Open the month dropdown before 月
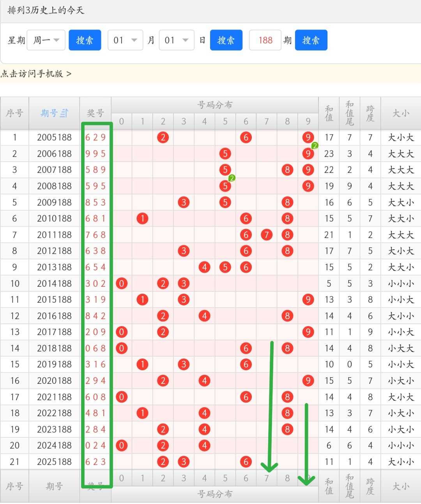The width and height of the screenshot is (421, 504). click(125, 40)
